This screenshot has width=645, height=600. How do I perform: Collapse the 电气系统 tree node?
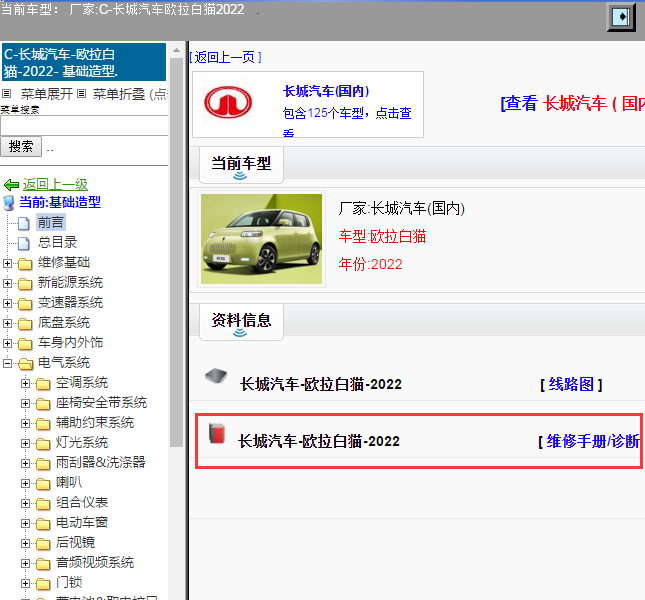coord(7,364)
